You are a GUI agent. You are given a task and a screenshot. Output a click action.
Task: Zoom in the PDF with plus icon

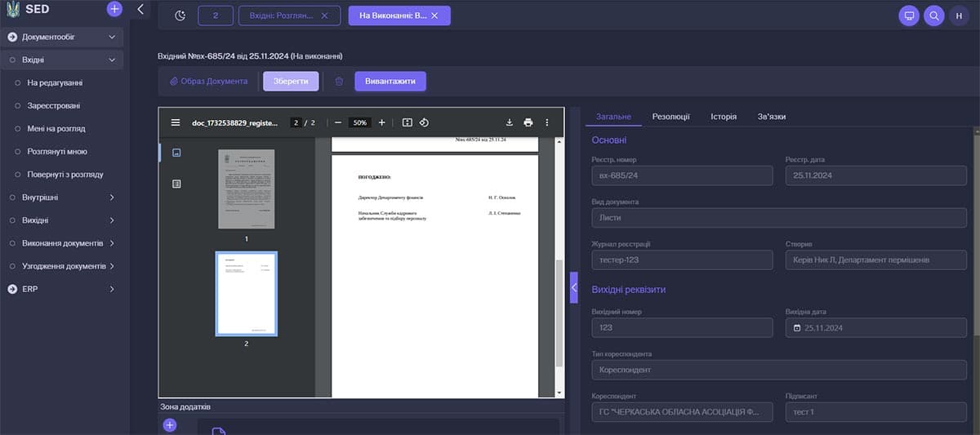[381, 122]
